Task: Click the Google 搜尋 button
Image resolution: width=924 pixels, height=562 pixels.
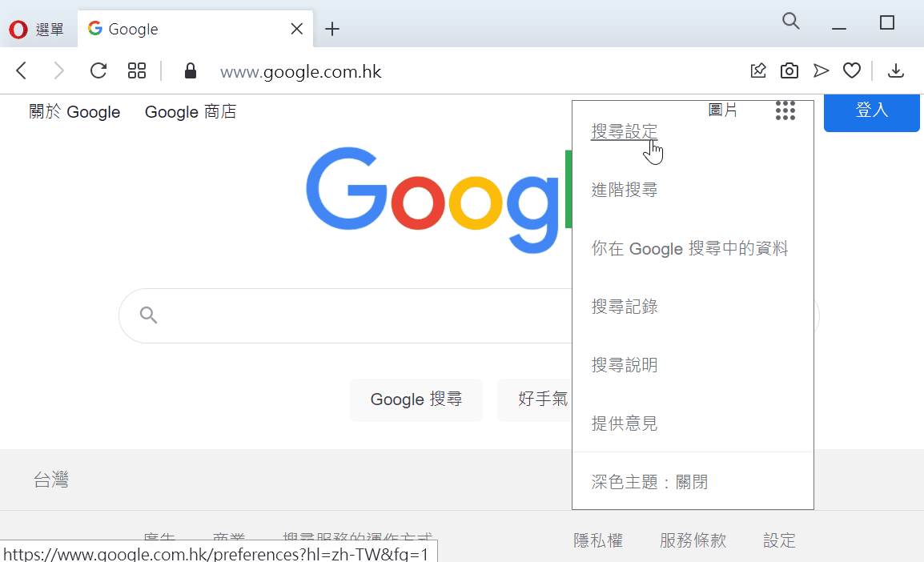Action: click(x=416, y=399)
